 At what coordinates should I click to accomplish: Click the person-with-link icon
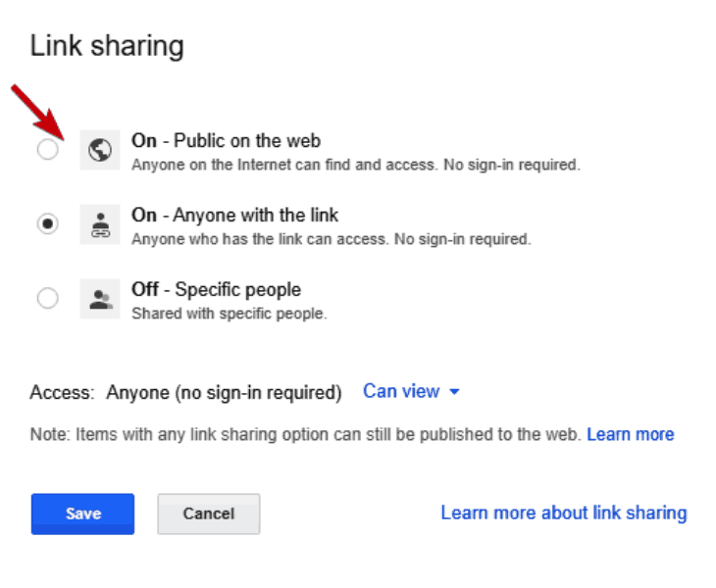click(x=100, y=224)
